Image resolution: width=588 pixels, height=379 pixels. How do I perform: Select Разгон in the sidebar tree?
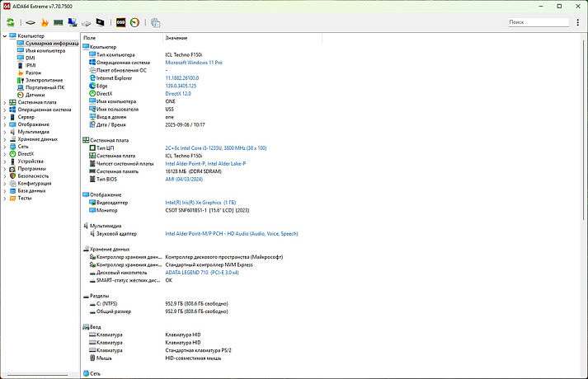pyautogui.click(x=33, y=73)
